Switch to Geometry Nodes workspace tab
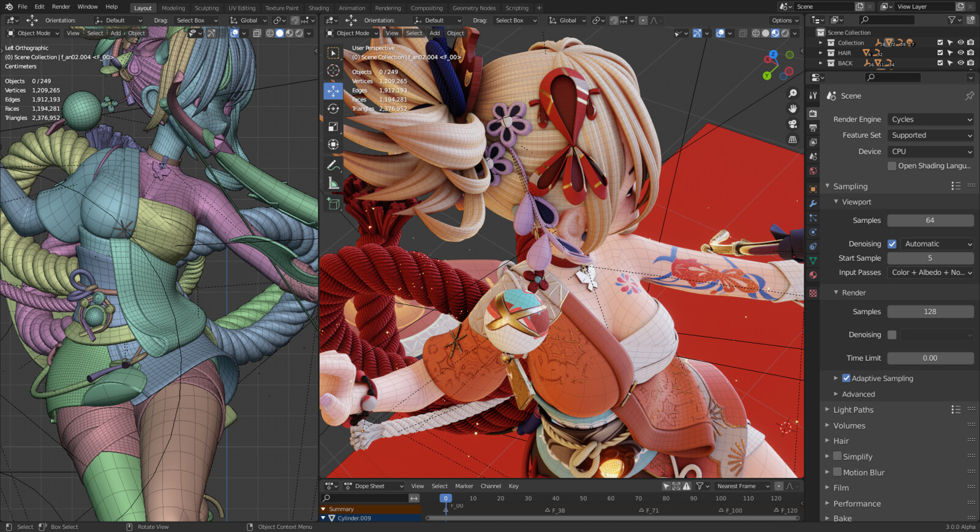Image resolution: width=980 pixels, height=532 pixels. coord(474,8)
